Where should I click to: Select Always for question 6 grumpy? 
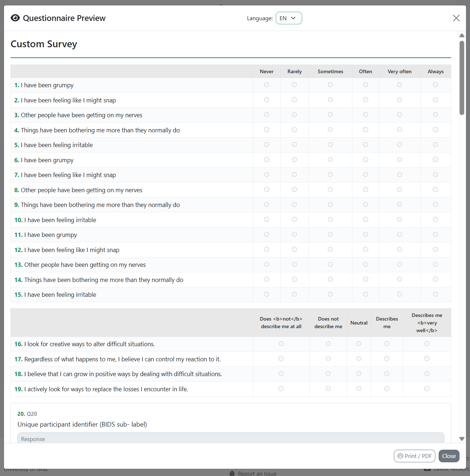coord(435,159)
